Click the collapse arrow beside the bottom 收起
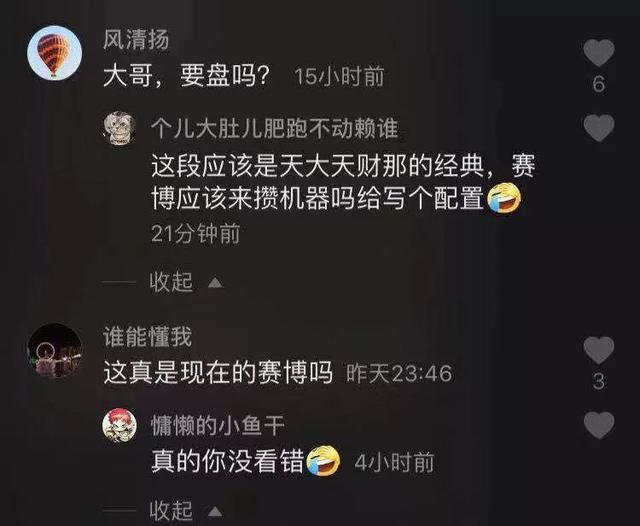 click(x=215, y=511)
